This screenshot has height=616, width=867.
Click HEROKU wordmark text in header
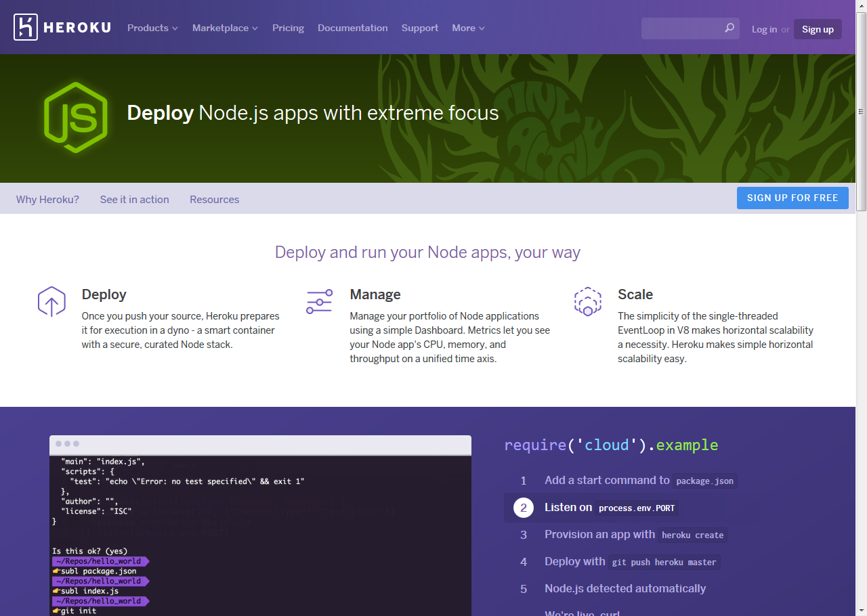pos(79,28)
